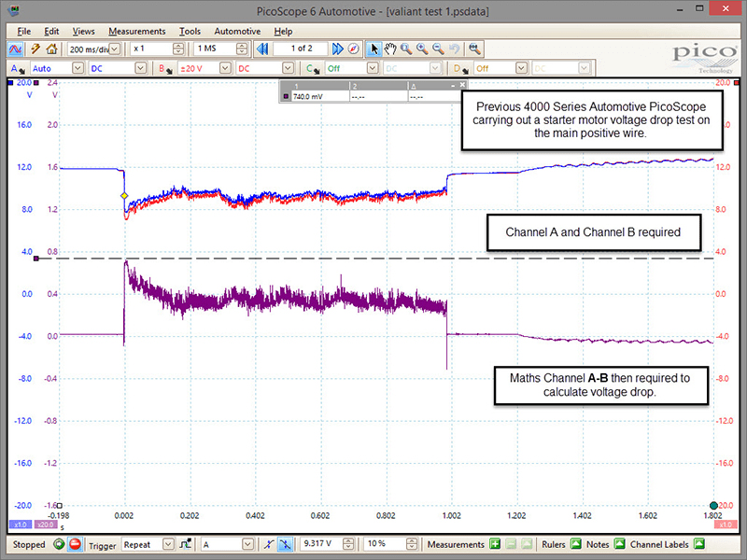Open Channel A options button
This screenshot has height=560, width=747.
tap(18, 69)
